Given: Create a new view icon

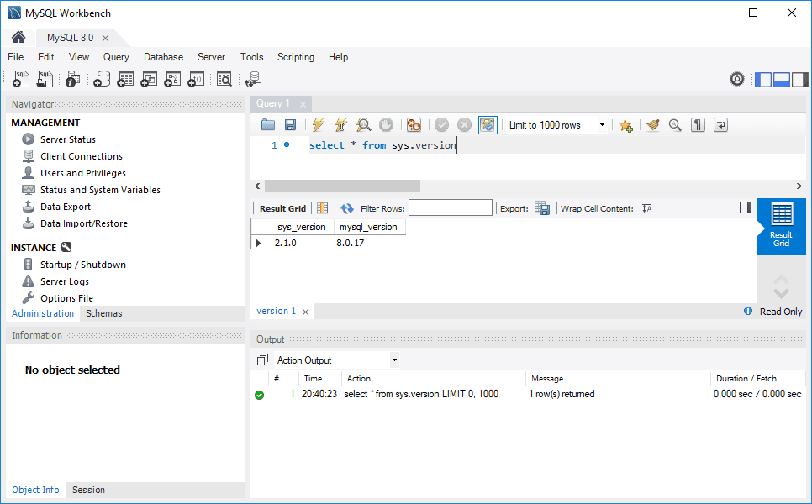Looking at the screenshot, I should pyautogui.click(x=149, y=79).
